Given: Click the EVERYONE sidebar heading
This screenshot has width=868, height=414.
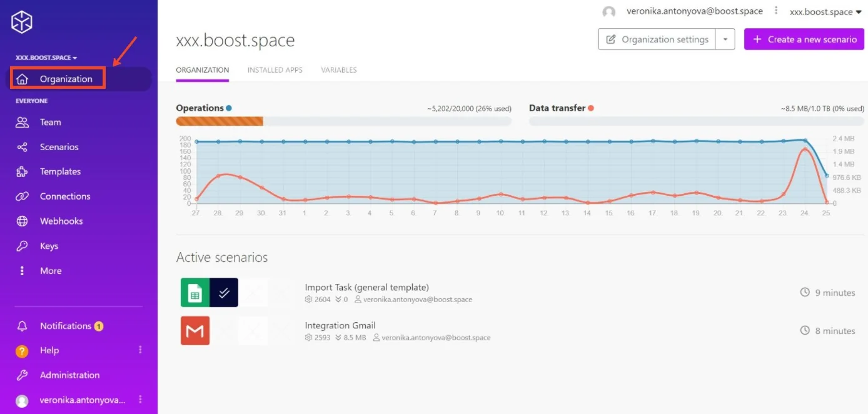Looking at the screenshot, I should (32, 101).
